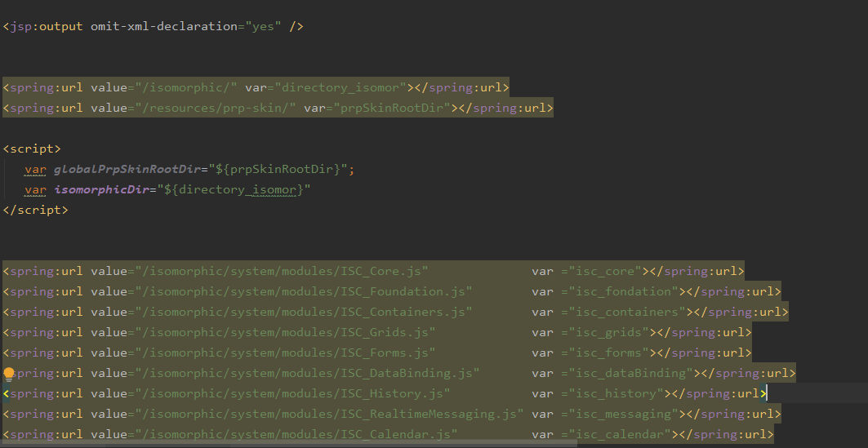The height and width of the screenshot is (448, 868).
Task: Click the closing script tag
Action: (x=35, y=210)
